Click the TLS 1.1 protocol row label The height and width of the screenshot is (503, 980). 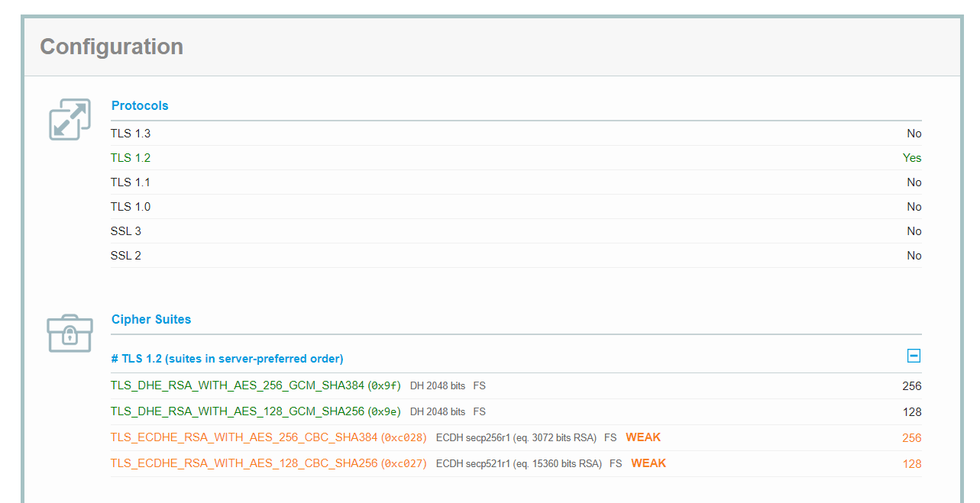coord(131,182)
